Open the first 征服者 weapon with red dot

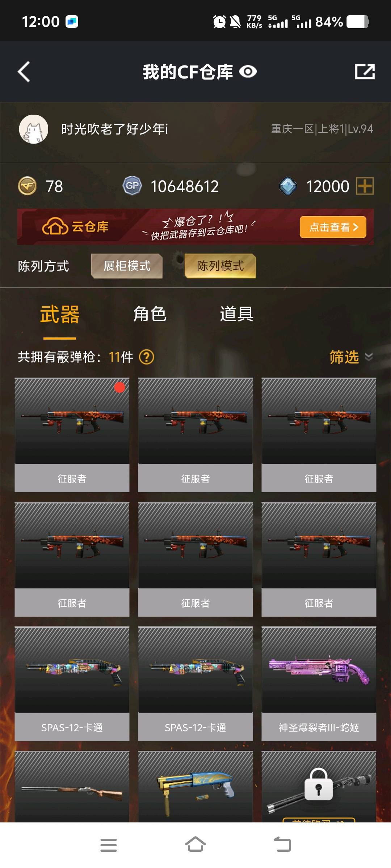tap(72, 435)
